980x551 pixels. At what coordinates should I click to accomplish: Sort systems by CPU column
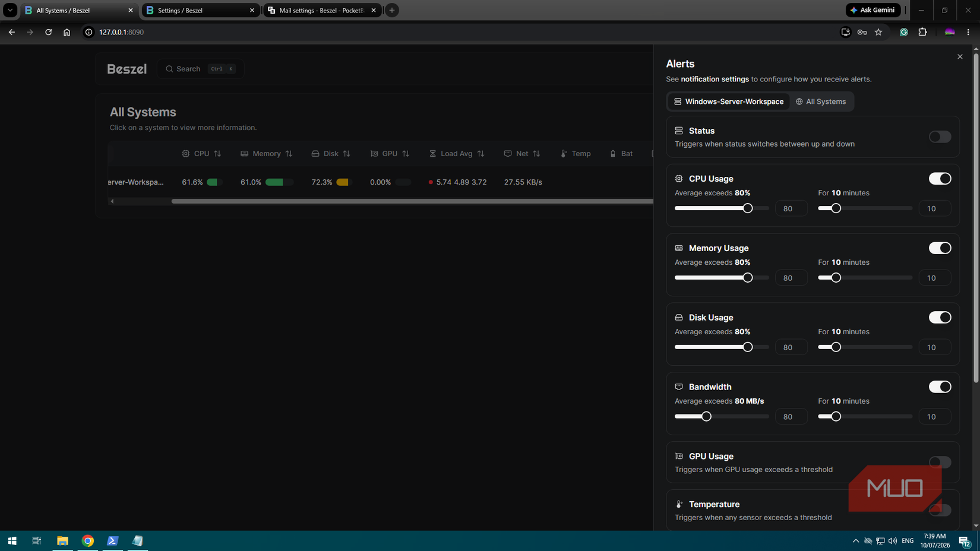201,154
